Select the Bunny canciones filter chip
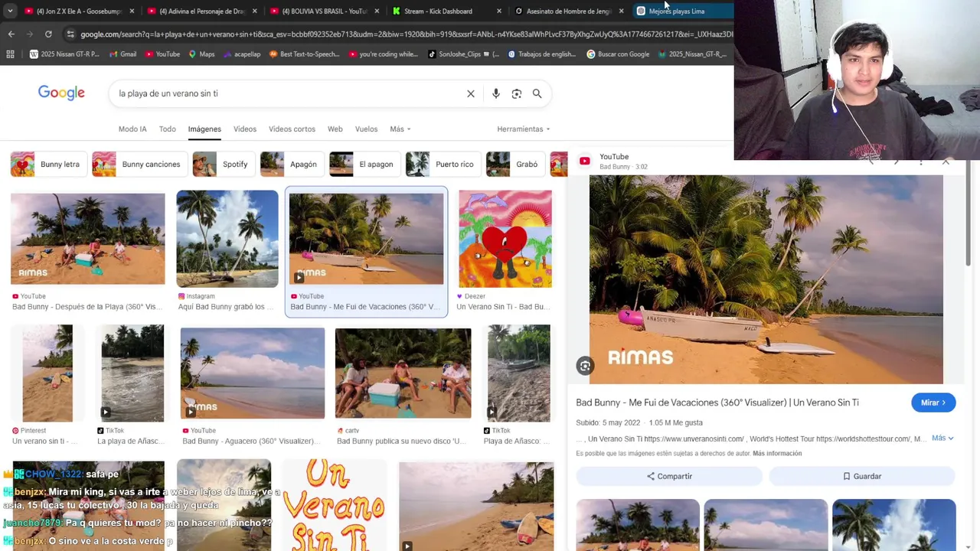Viewport: 980px width, 551px height. [139, 164]
